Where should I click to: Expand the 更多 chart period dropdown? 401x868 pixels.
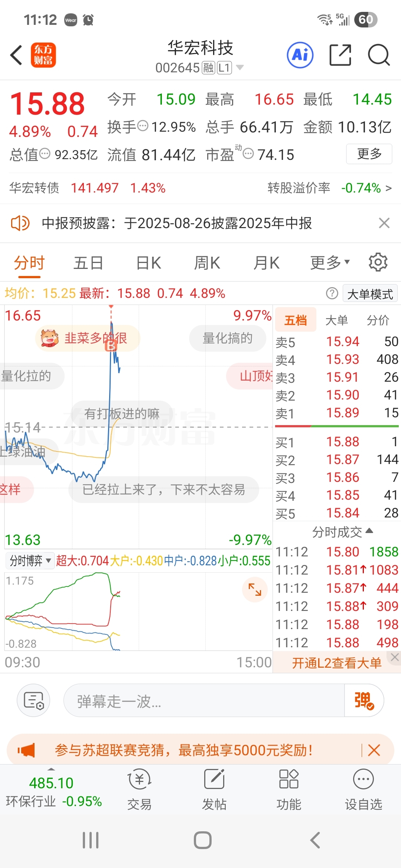point(330,263)
